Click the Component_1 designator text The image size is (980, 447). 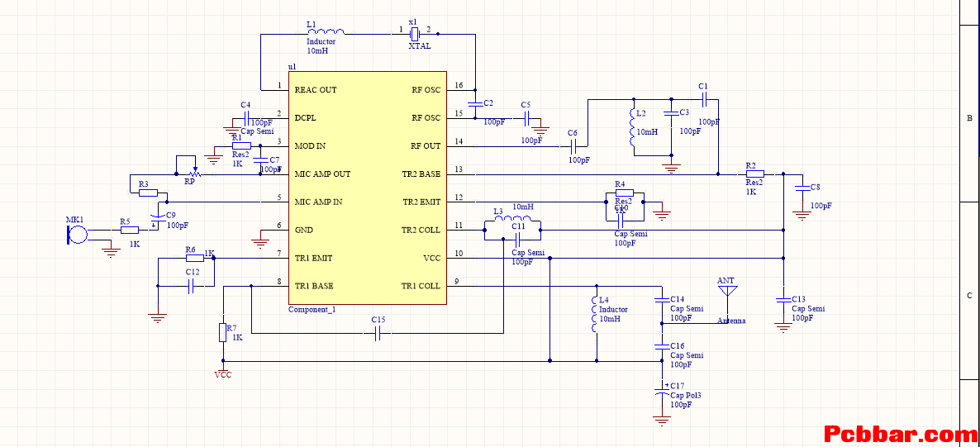[312, 310]
